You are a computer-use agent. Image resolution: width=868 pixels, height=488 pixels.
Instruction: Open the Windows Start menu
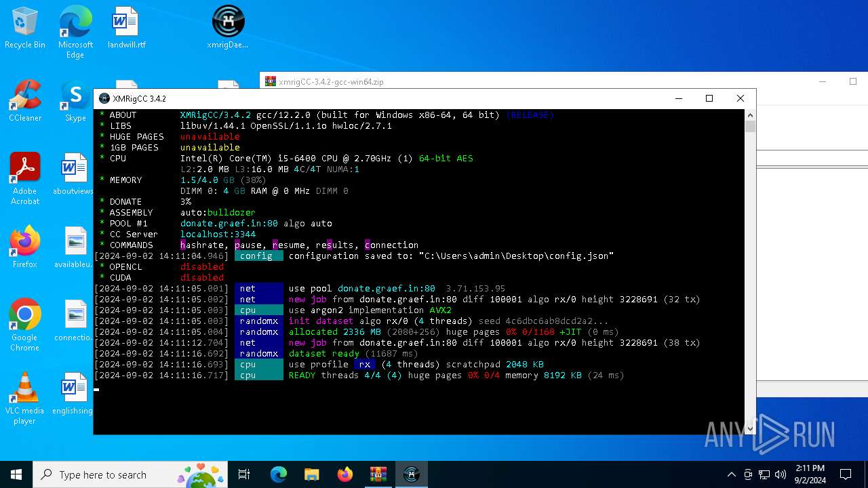click(x=16, y=474)
